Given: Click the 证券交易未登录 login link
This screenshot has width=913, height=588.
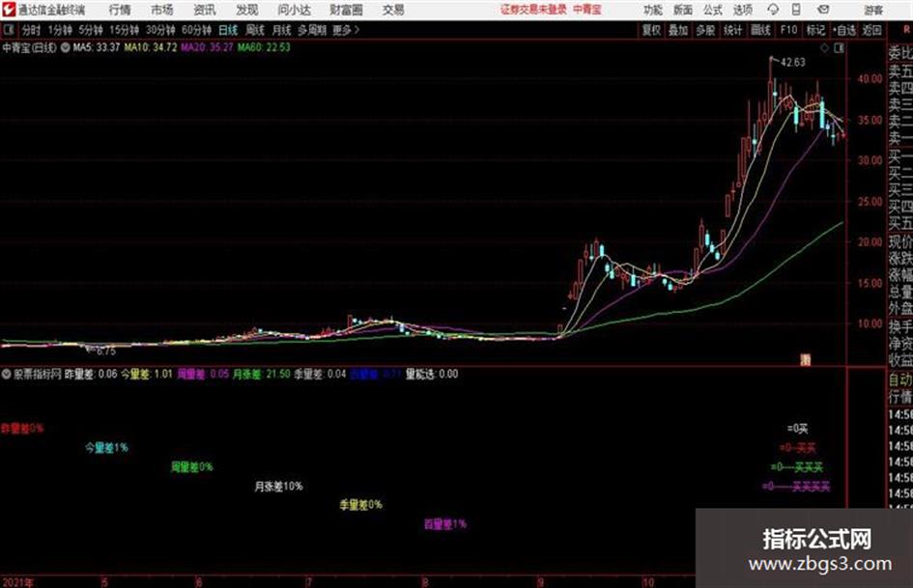Looking at the screenshot, I should tap(533, 10).
